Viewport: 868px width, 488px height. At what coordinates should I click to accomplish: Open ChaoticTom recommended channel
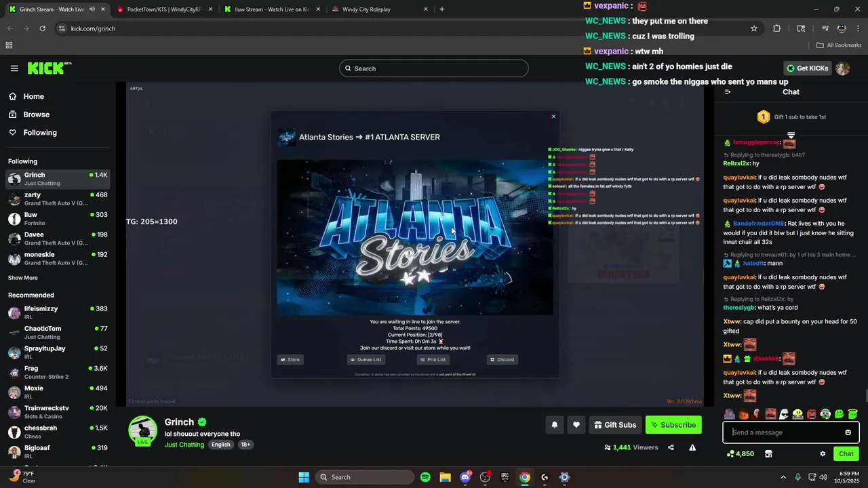[x=58, y=332]
